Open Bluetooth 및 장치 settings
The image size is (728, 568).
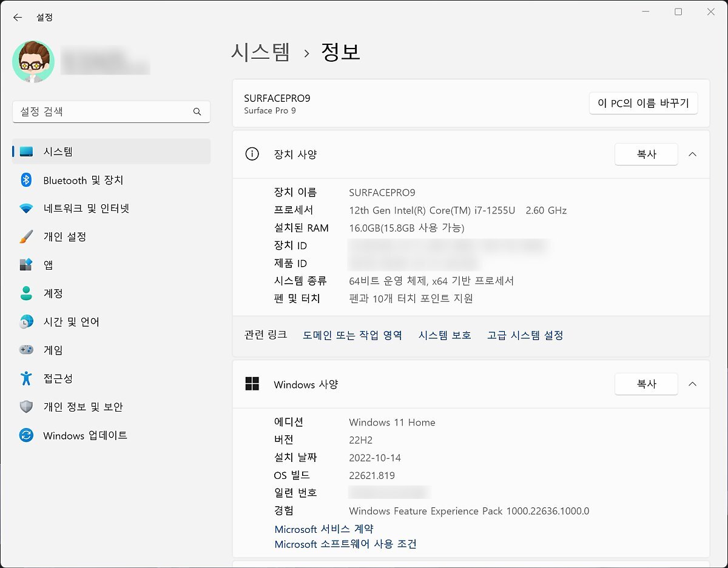coord(112,180)
